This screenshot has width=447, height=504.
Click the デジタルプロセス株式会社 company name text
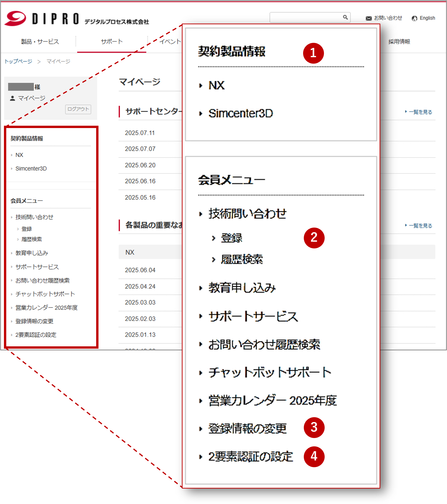pyautogui.click(x=117, y=22)
